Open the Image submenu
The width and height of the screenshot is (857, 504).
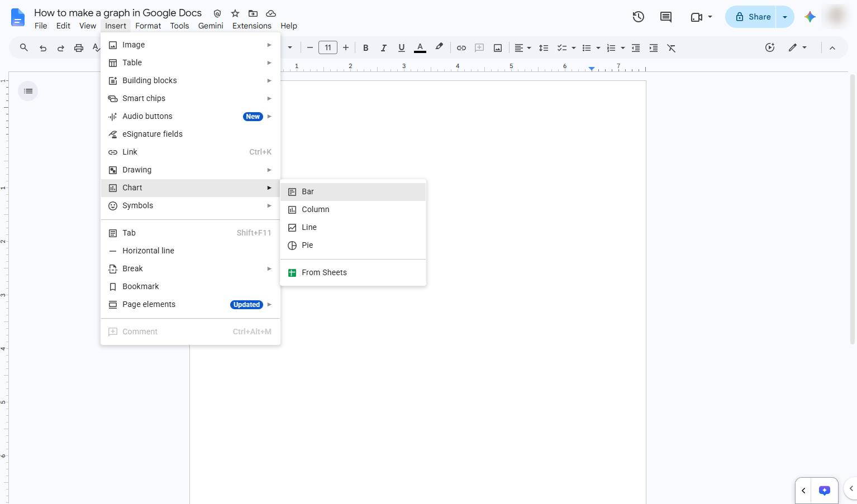[191, 45]
